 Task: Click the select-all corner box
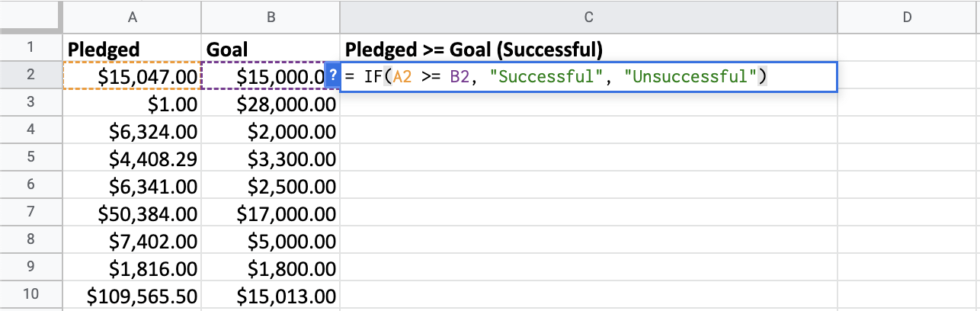(30, 17)
